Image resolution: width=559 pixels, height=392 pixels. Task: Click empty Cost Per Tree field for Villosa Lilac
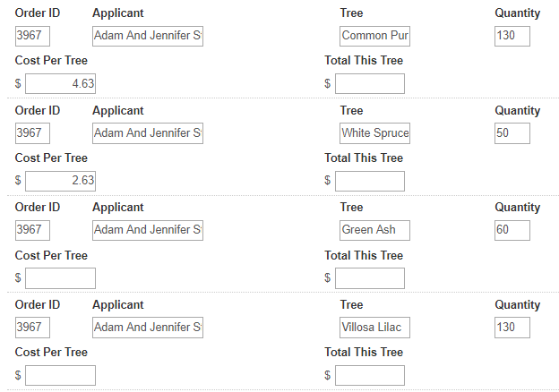click(x=60, y=375)
